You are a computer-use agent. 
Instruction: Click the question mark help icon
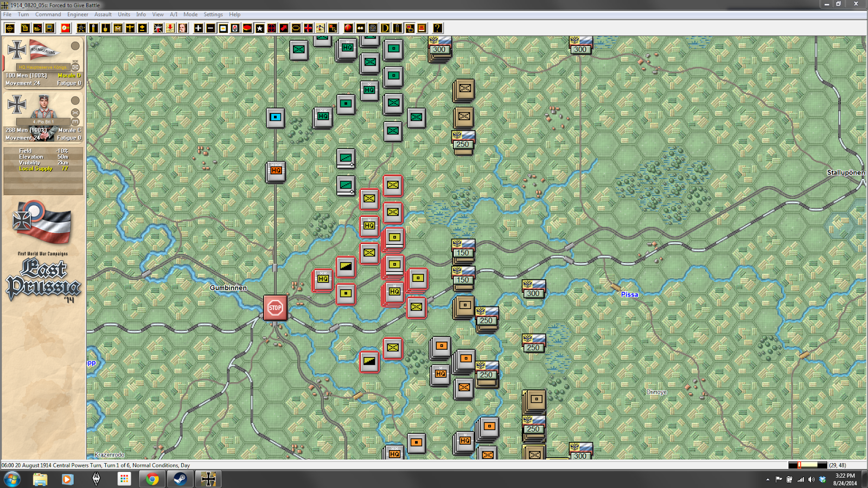coord(437,28)
